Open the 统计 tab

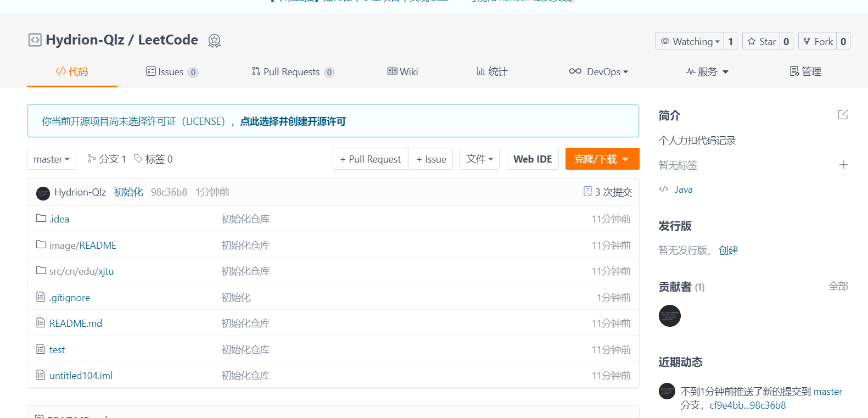[492, 72]
